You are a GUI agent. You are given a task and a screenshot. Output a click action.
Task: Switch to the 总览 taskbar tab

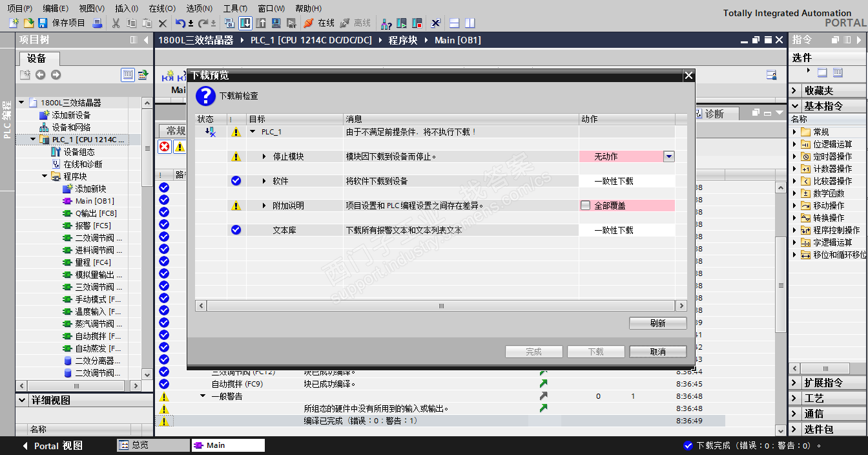pos(153,445)
